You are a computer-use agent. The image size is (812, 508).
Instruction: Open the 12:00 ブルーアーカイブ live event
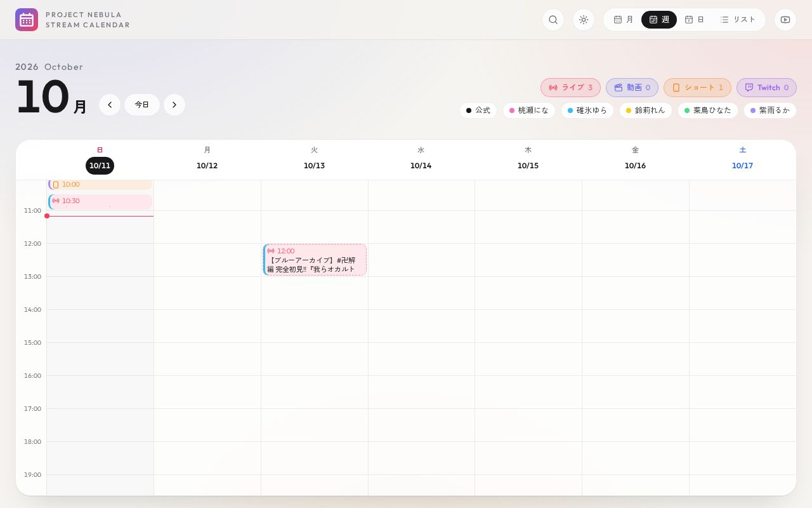coord(315,260)
